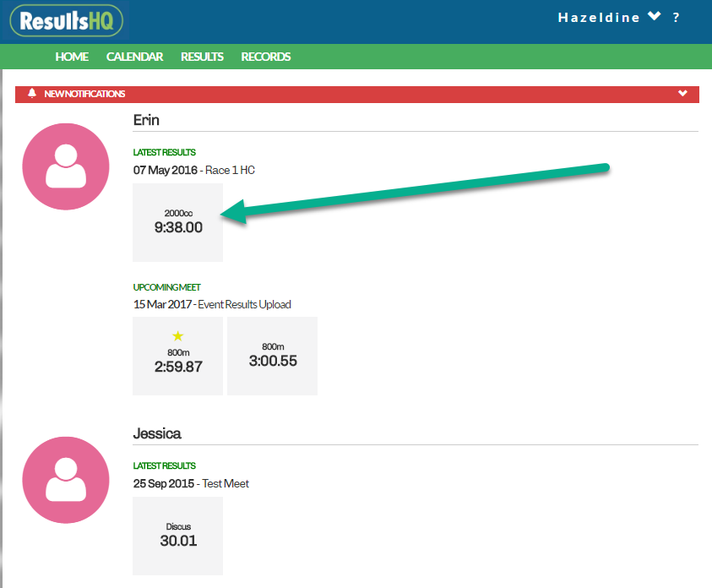
Task: Open Jessica's profile name heading
Action: 157,433
